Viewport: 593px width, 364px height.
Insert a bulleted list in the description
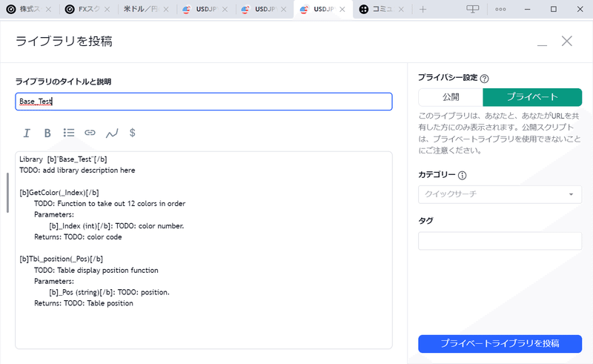(69, 133)
